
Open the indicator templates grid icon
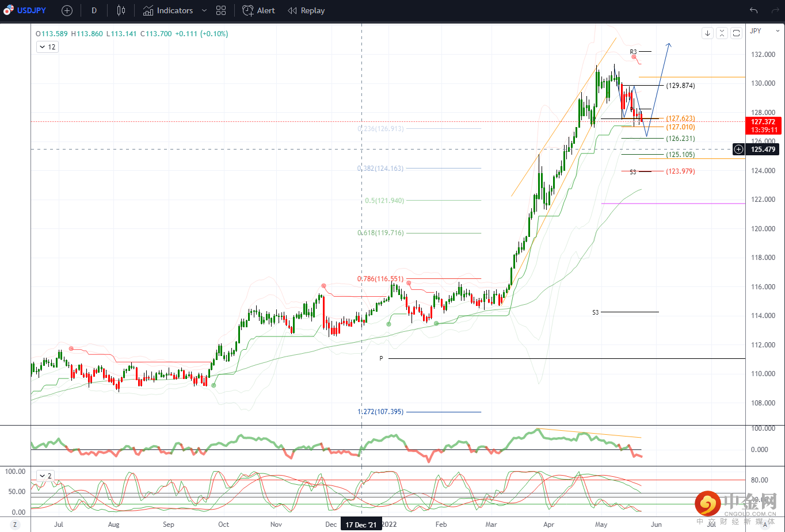point(221,10)
